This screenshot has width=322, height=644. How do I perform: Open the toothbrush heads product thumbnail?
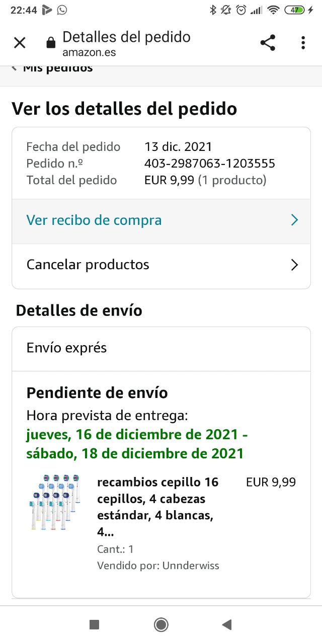[55, 502]
